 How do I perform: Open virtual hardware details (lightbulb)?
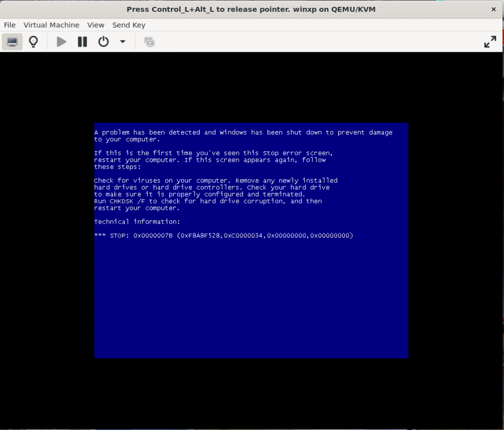click(x=33, y=42)
